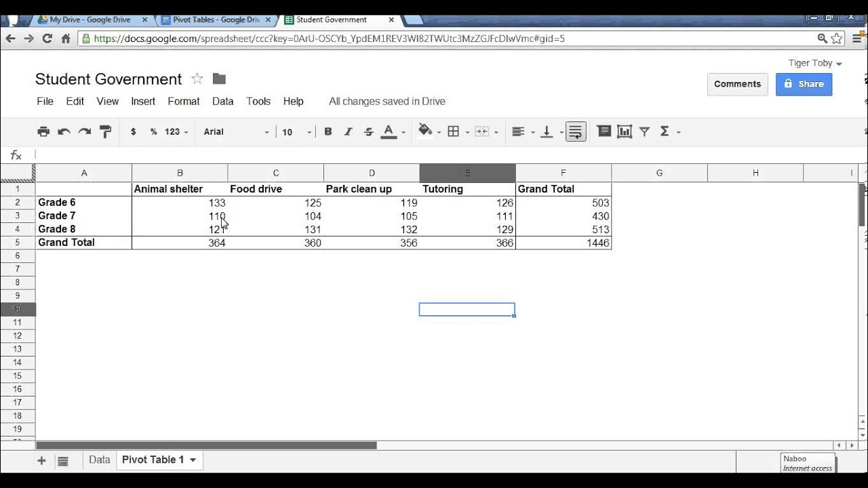Switch to the Data sheet tab
The width and height of the screenshot is (868, 488).
[99, 460]
